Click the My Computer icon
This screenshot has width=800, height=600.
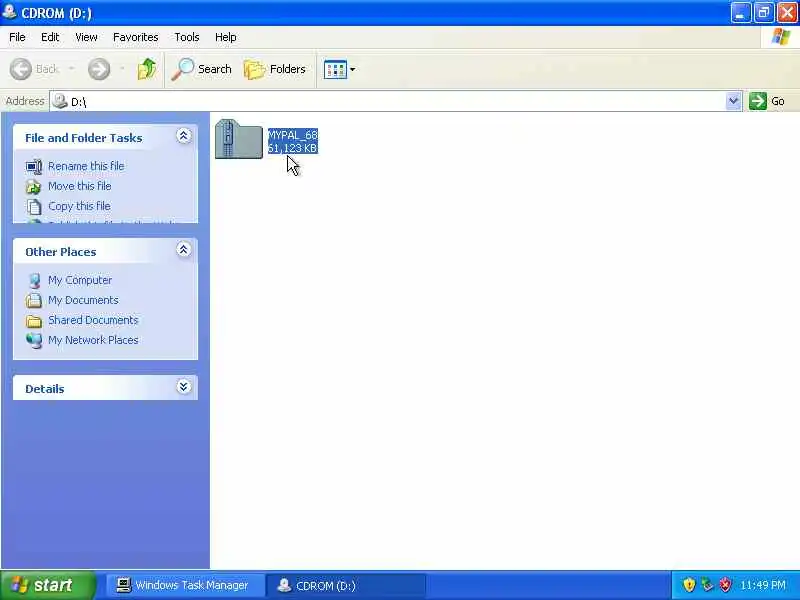click(34, 281)
